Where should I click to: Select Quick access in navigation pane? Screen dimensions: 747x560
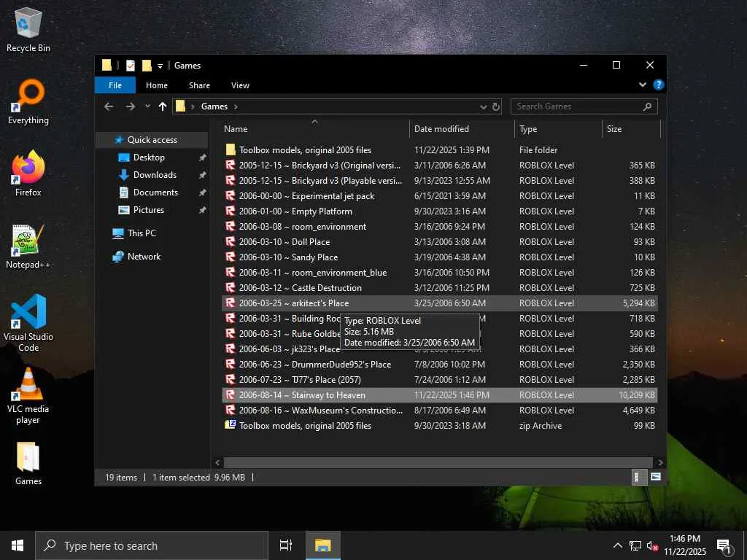[x=152, y=139]
